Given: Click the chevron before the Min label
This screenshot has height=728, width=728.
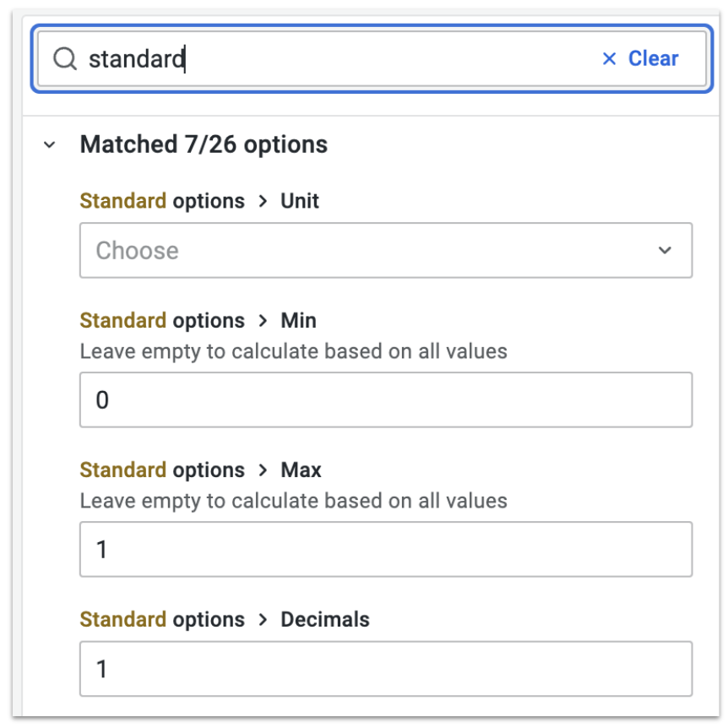Looking at the screenshot, I should (263, 321).
